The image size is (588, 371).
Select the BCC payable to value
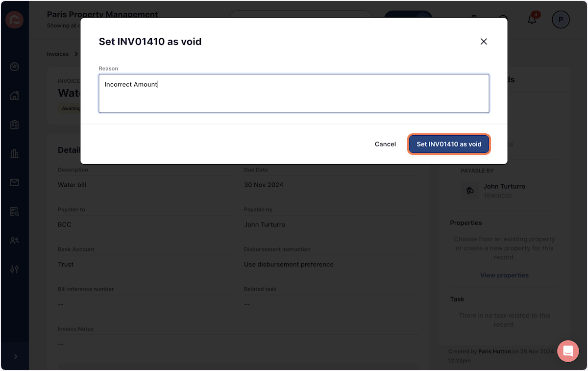coord(65,224)
